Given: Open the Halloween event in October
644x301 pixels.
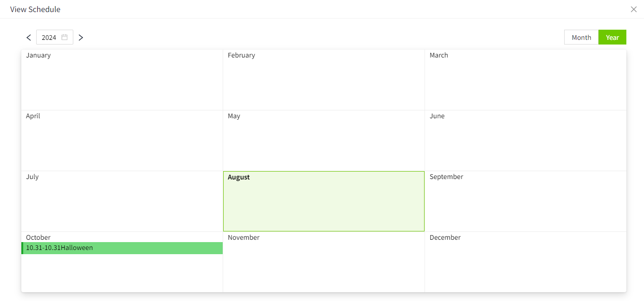Looking at the screenshot, I should coord(122,248).
